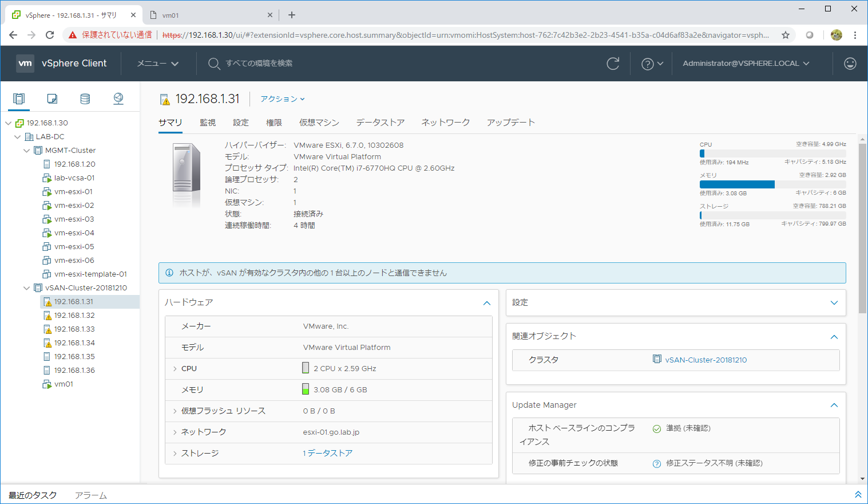Reload the browser page
Image resolution: width=868 pixels, height=504 pixels.
click(50, 35)
